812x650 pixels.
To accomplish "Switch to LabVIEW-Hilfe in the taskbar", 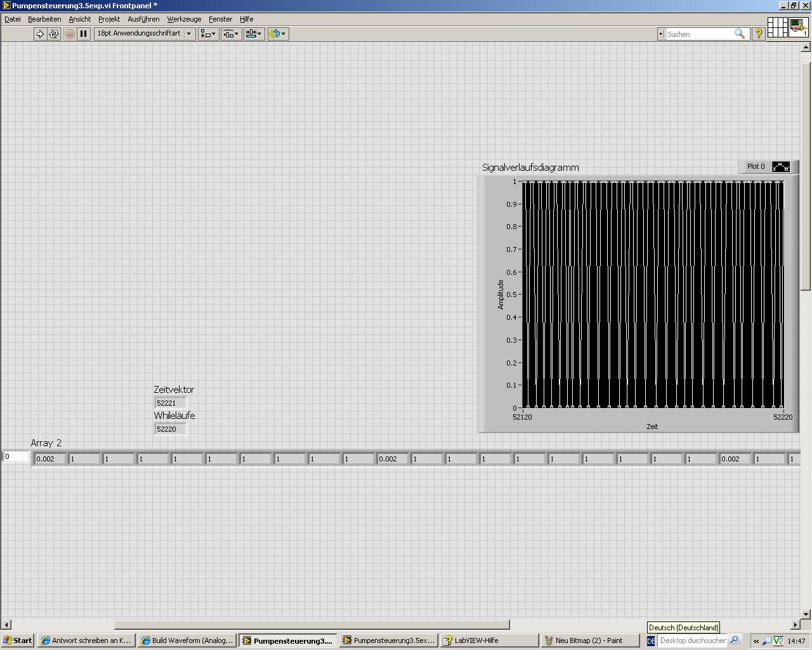I will click(x=476, y=640).
